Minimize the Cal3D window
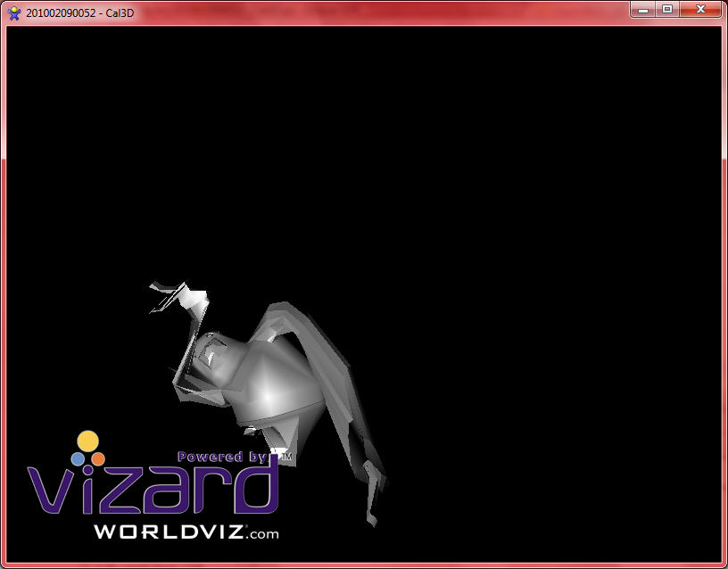The width and height of the screenshot is (728, 569). pyautogui.click(x=642, y=9)
